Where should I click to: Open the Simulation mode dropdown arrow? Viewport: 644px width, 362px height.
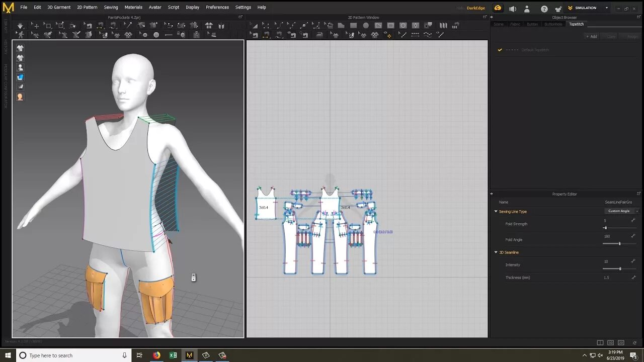[x=607, y=8]
